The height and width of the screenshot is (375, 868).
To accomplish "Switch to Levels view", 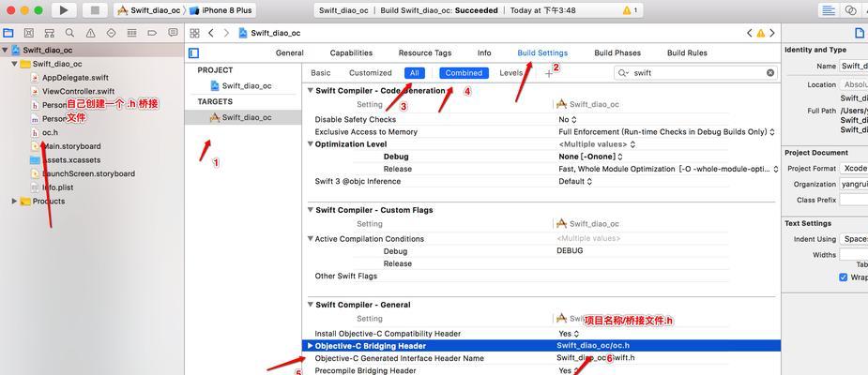I will click(510, 73).
